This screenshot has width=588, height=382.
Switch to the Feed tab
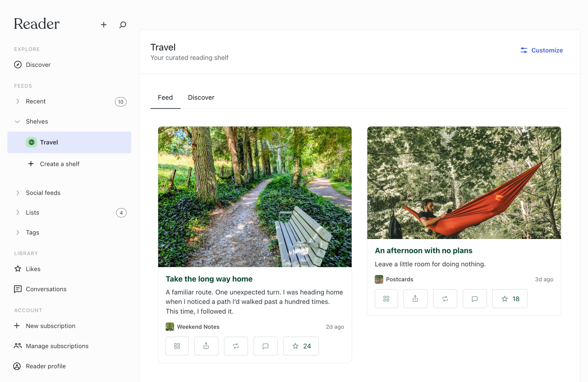(165, 98)
